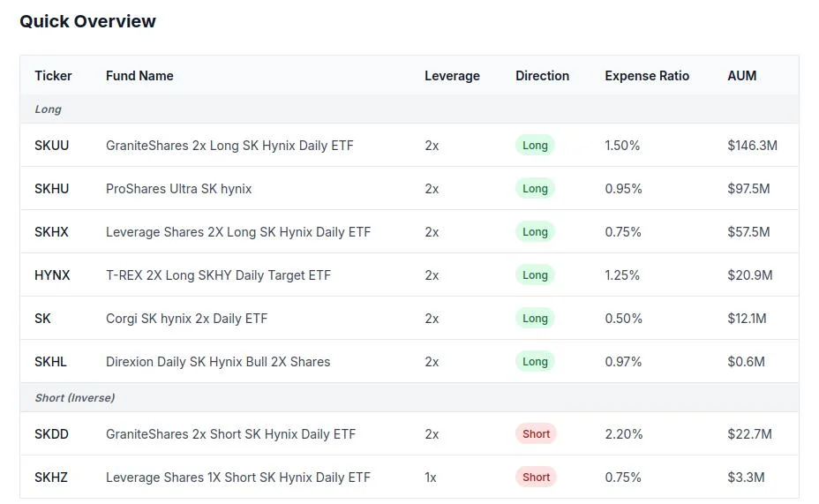Click GraniteShares 2x Short SK Hynix Daily ETF
Viewport: 819px width, 504px height.
coord(231,434)
